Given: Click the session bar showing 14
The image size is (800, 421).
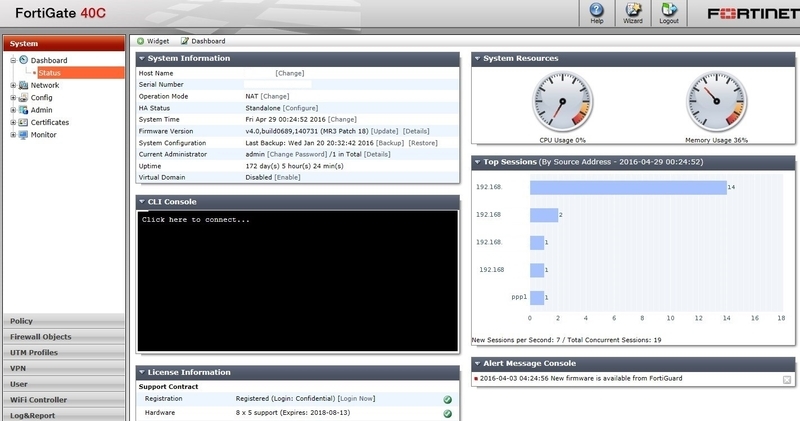Looking at the screenshot, I should coord(628,187).
